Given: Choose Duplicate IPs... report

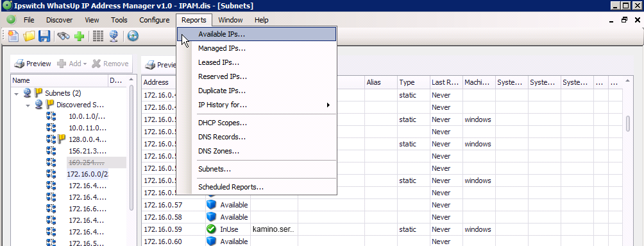Looking at the screenshot, I should (x=257, y=91).
